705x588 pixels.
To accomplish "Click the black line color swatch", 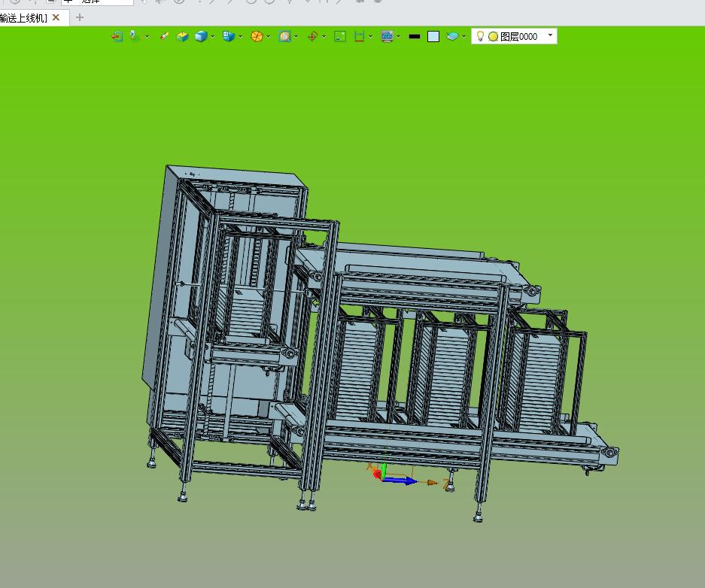I will click(x=415, y=37).
